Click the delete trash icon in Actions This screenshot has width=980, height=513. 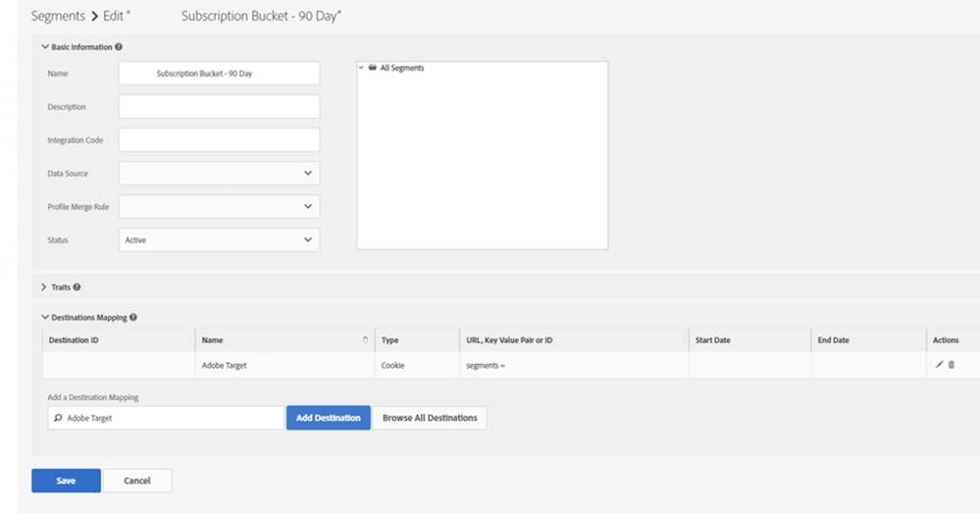951,365
